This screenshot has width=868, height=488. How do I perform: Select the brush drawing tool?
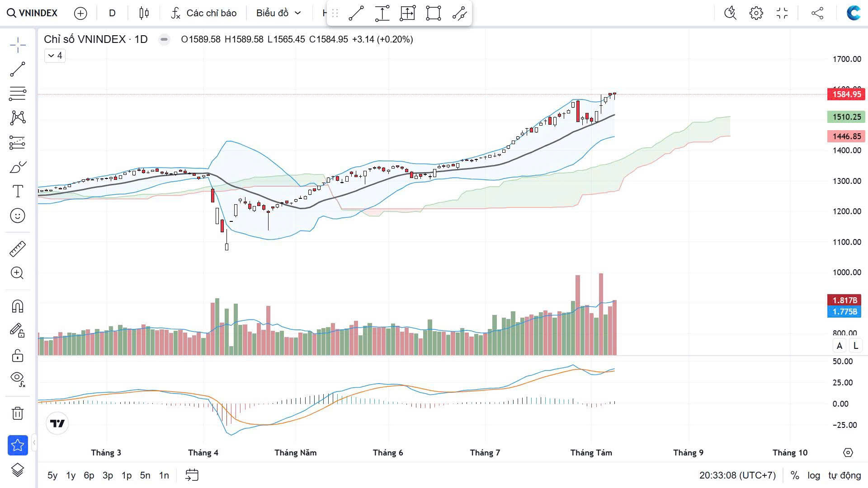pyautogui.click(x=18, y=168)
